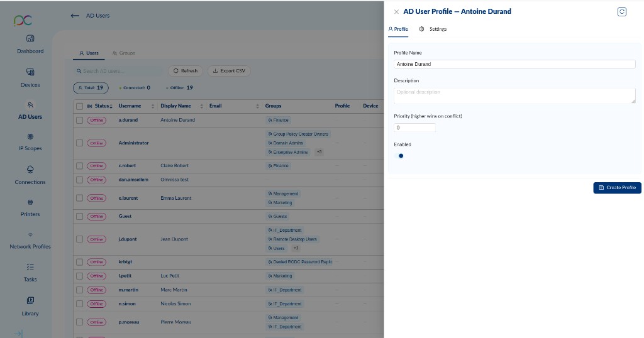The image size is (644, 338).
Task: Click the search magnifier icon
Action: click(79, 71)
